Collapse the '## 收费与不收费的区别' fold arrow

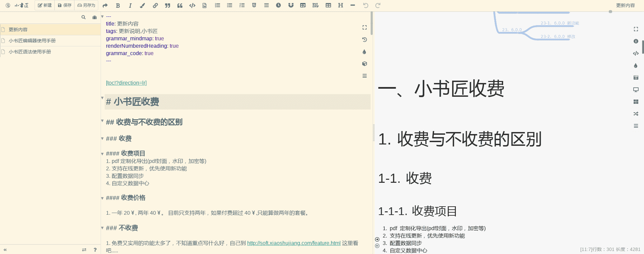click(102, 120)
